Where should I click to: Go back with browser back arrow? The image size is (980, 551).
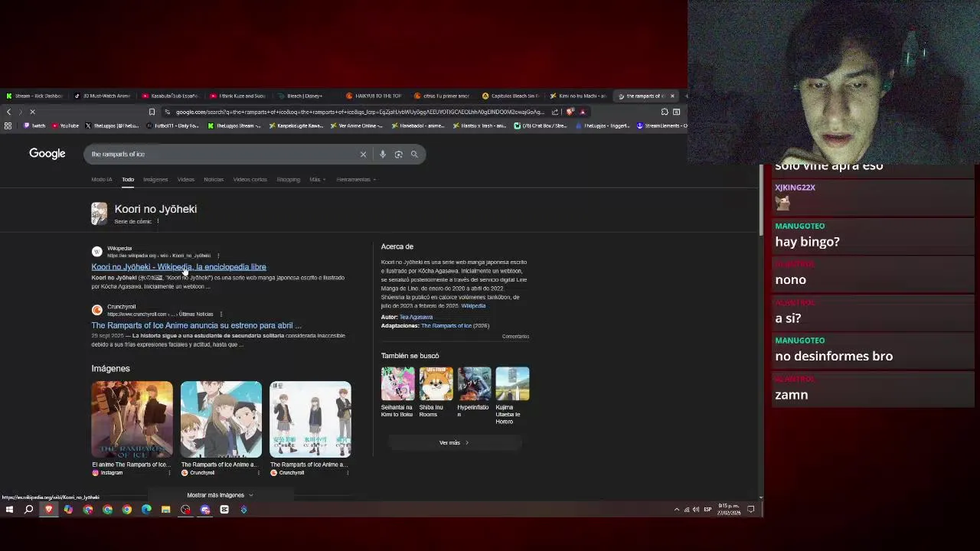pos(8,112)
